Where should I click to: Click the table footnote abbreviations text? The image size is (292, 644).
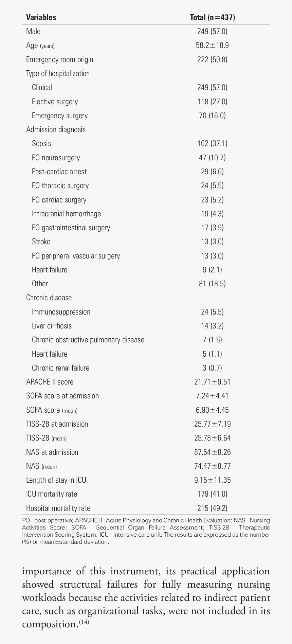[146, 531]
